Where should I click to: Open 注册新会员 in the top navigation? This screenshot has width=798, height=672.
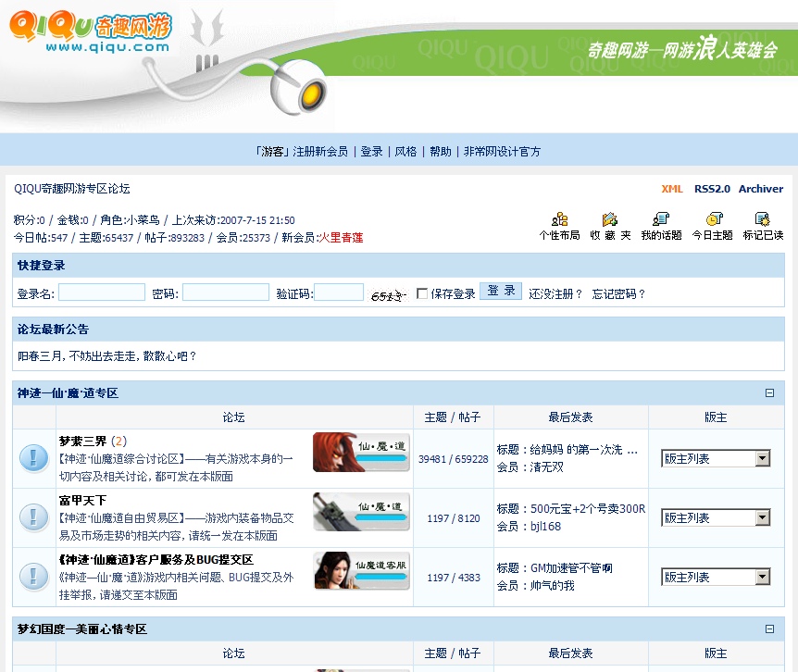tap(320, 152)
